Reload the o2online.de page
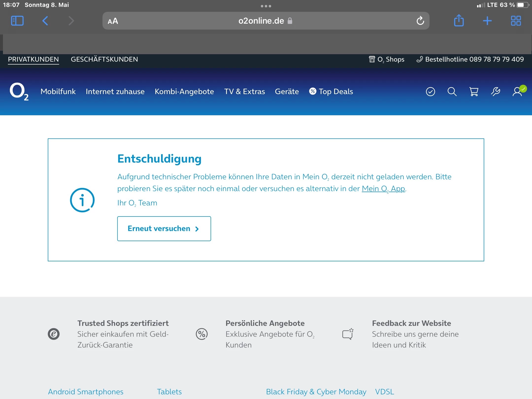 (420, 21)
